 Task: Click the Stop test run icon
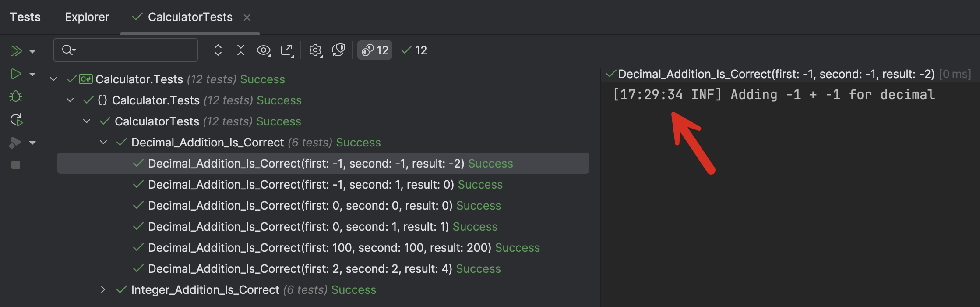(16, 165)
